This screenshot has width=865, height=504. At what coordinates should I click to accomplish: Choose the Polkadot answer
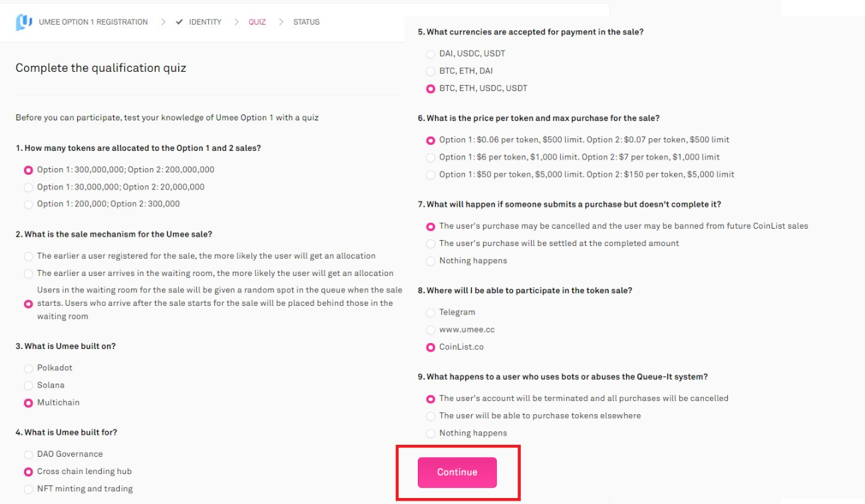28,368
